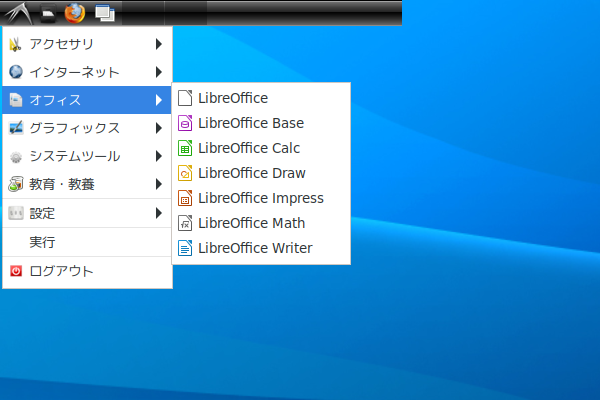Expand the グラフィックス submenu arrow
This screenshot has width=600, height=400.
point(159,128)
